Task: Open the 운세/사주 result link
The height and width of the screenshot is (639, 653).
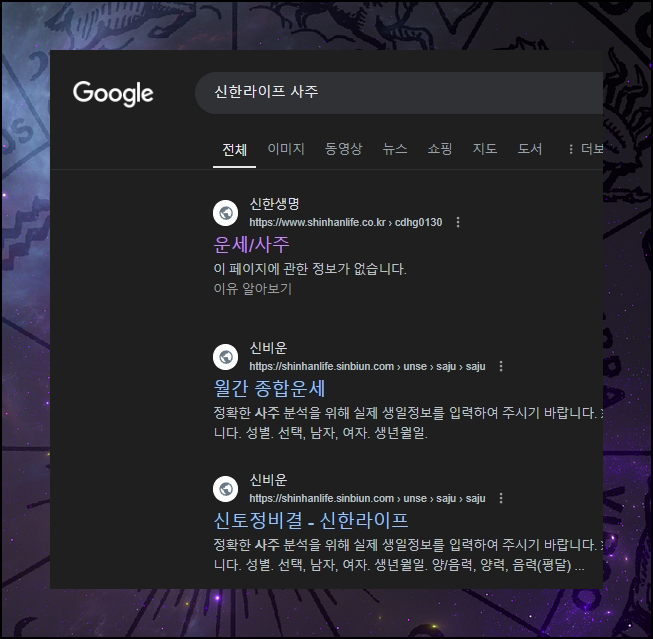Action: (251, 245)
